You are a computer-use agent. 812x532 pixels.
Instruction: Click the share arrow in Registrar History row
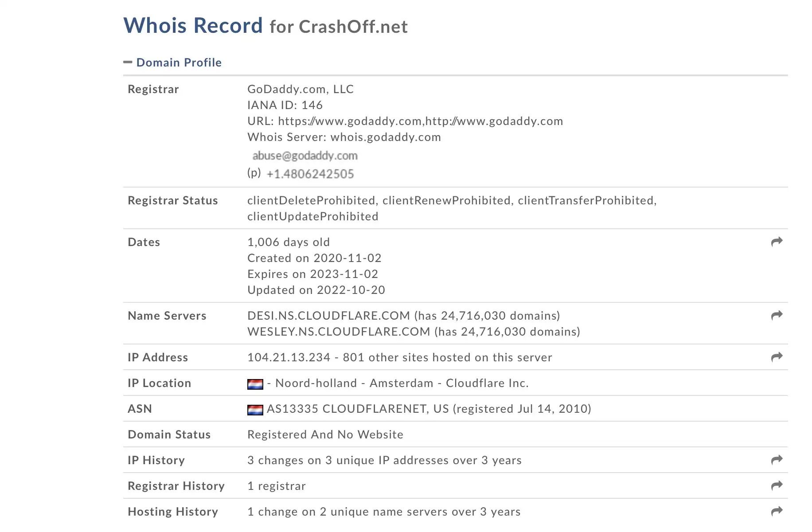coord(777,485)
